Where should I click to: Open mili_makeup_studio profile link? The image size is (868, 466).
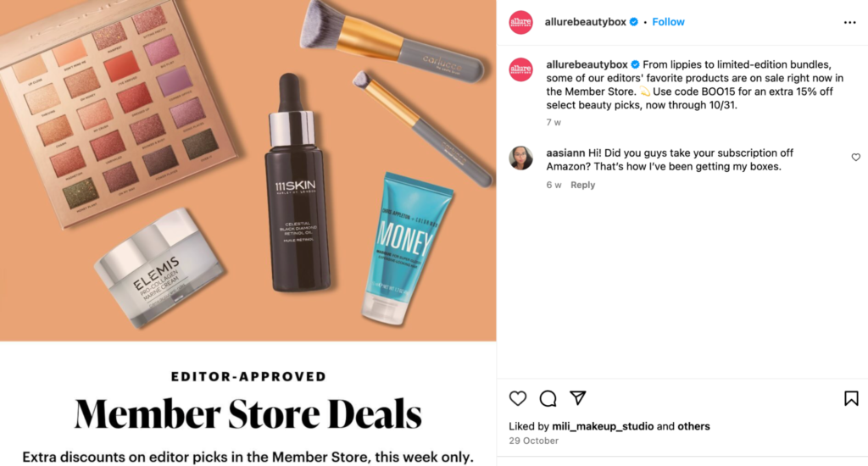coord(603,427)
